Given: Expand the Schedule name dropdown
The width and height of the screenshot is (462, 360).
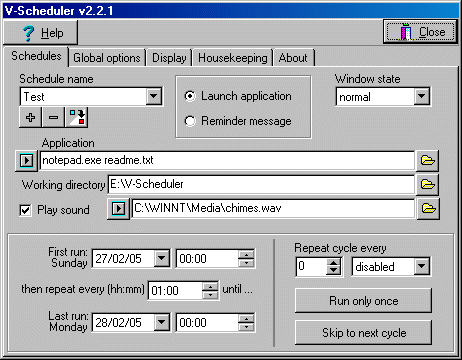Looking at the screenshot, I should (x=154, y=97).
